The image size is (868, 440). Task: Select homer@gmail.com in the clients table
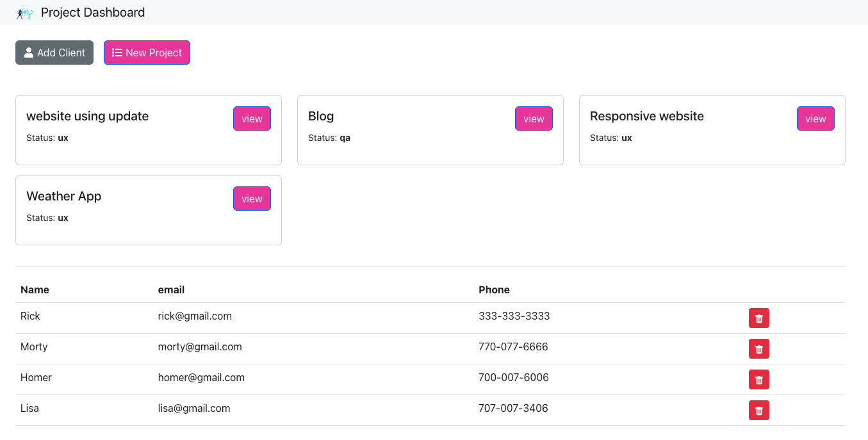pyautogui.click(x=201, y=377)
